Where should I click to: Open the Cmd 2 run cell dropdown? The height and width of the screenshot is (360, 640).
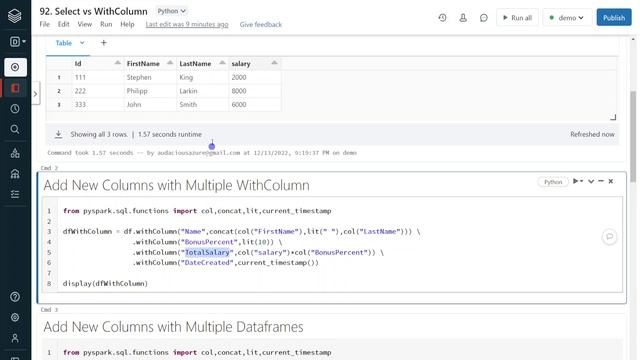578,181
